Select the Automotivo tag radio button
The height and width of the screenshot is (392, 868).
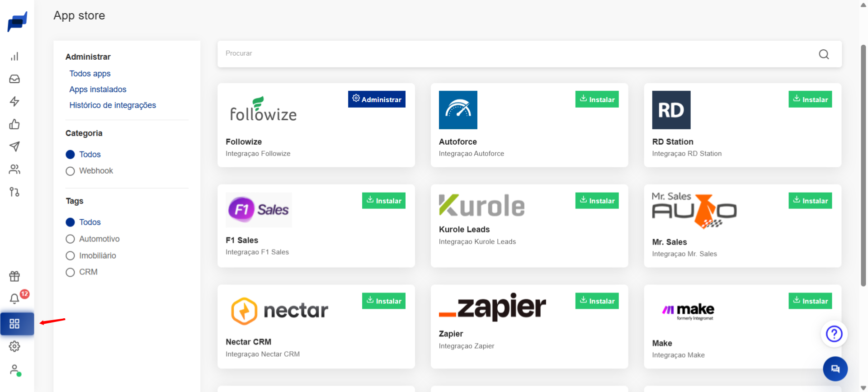click(70, 239)
